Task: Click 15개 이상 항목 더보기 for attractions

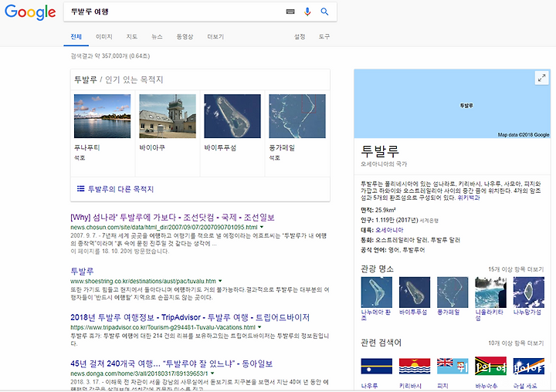Action: coord(516,269)
